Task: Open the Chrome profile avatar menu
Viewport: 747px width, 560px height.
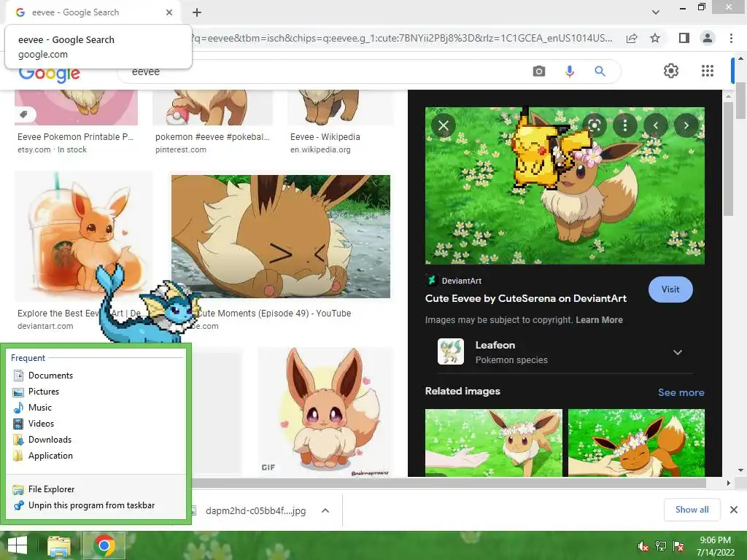Action: tap(708, 38)
